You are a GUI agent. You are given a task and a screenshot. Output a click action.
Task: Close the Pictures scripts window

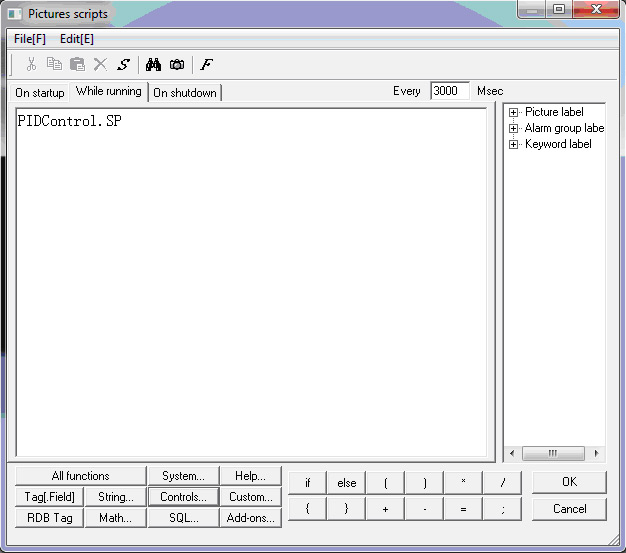pos(596,9)
